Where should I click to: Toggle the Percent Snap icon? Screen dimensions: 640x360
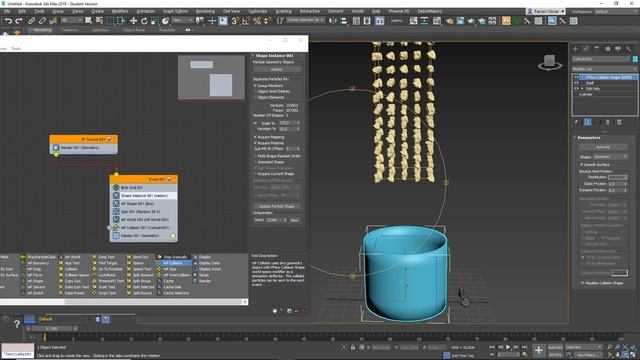[257, 21]
